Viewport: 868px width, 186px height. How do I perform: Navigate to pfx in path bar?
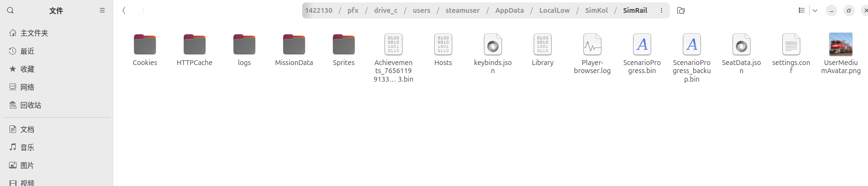(353, 10)
